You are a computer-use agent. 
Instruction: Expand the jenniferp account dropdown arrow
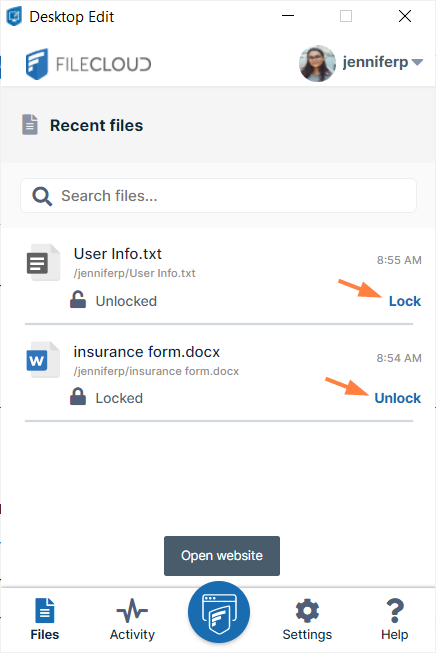tap(417, 62)
